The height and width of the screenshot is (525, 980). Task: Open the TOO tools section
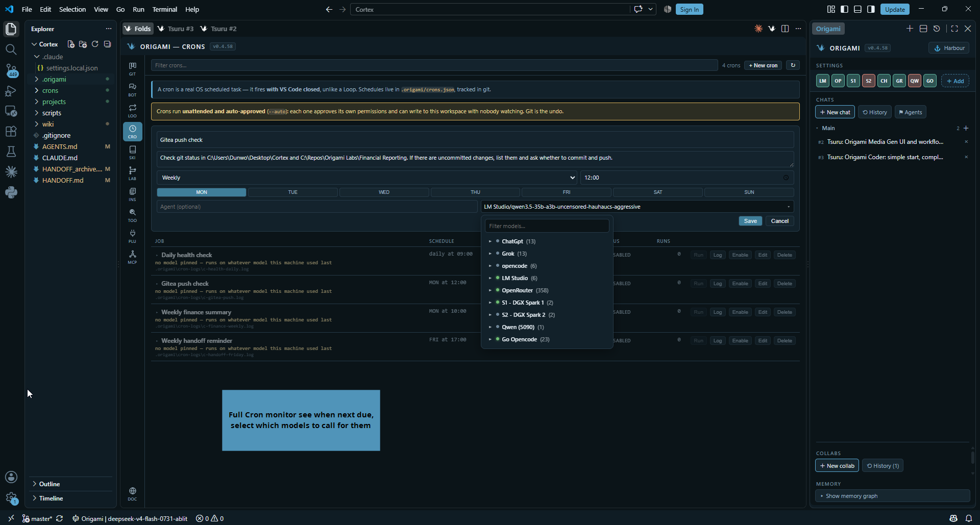tap(132, 215)
